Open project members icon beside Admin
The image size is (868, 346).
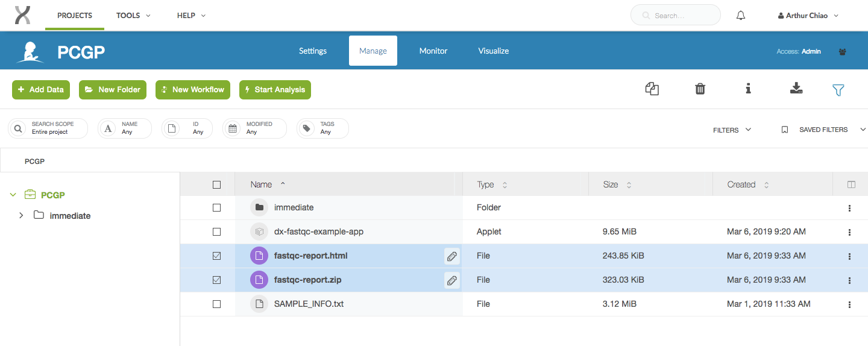tap(842, 52)
